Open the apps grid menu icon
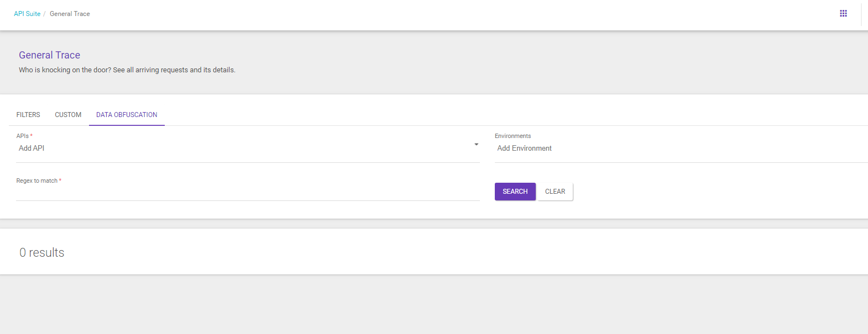This screenshot has width=868, height=334. (843, 13)
